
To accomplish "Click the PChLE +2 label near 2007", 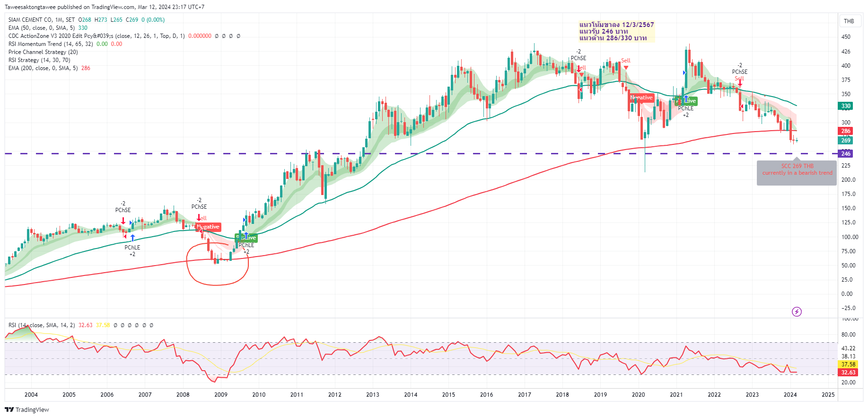I will 132,251.
